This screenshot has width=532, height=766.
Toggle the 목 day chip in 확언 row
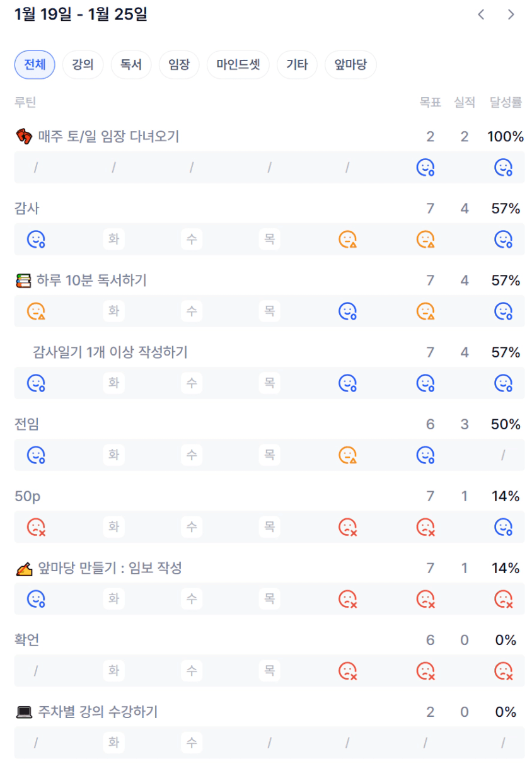pyautogui.click(x=269, y=670)
